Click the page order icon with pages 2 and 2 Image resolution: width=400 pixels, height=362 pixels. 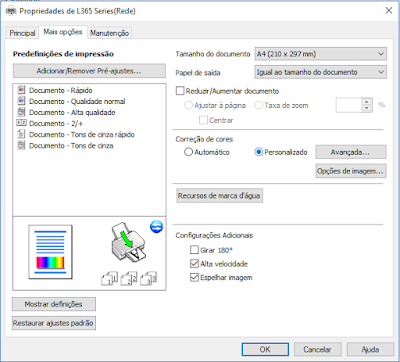click(129, 279)
